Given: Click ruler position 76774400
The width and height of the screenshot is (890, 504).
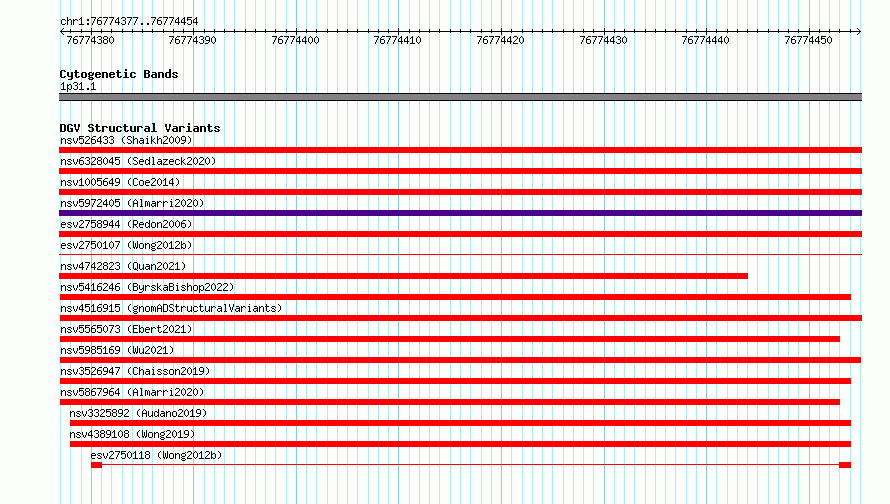Looking at the screenshot, I should click(295, 40).
